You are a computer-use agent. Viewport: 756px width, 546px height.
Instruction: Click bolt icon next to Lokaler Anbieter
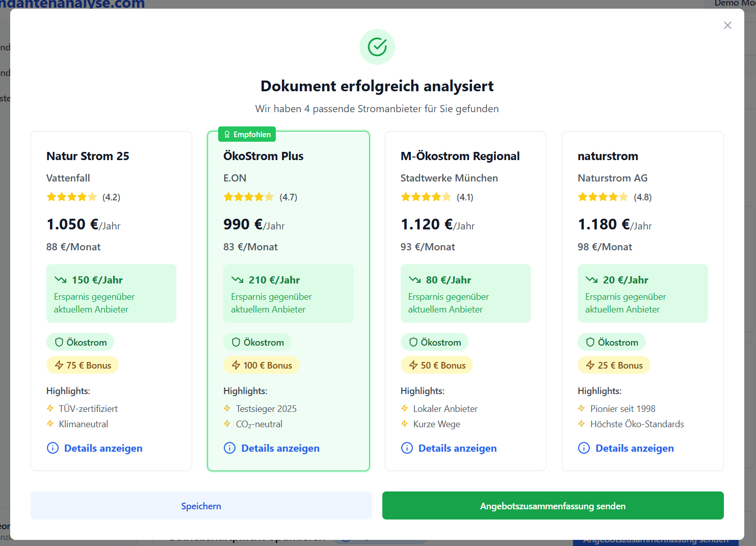point(404,408)
